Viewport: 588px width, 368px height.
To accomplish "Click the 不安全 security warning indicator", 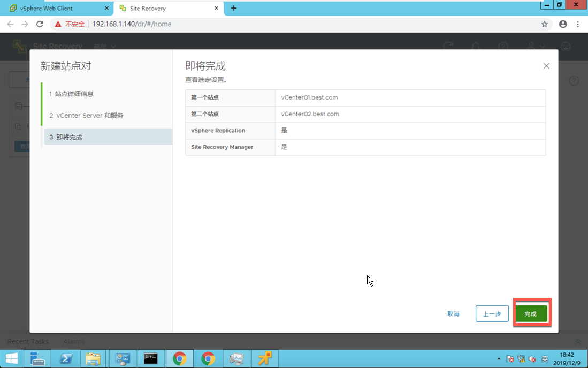I will [70, 24].
